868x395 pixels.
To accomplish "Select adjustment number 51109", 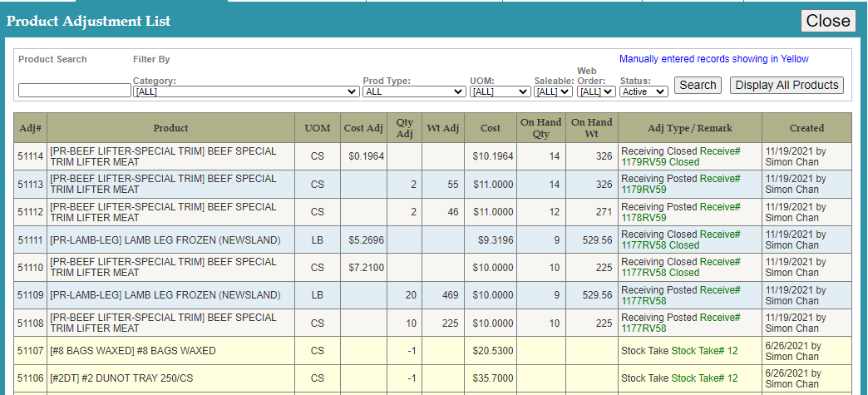I will (31, 295).
